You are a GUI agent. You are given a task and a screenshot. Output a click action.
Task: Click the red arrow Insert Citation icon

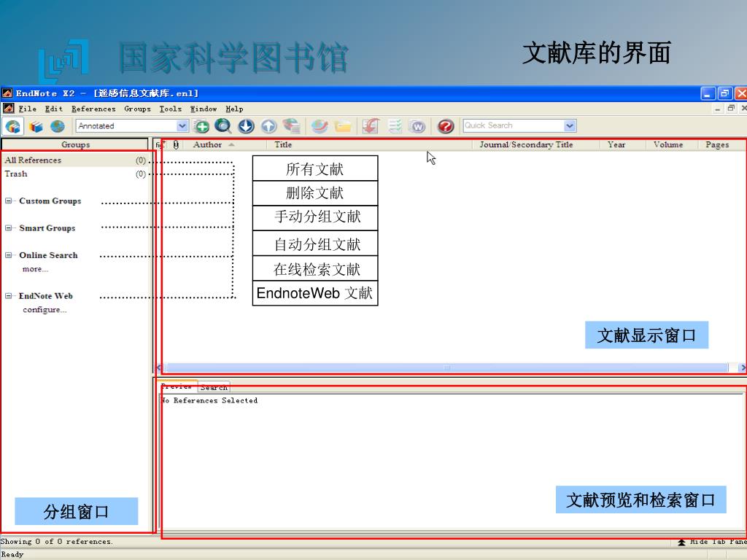click(371, 125)
